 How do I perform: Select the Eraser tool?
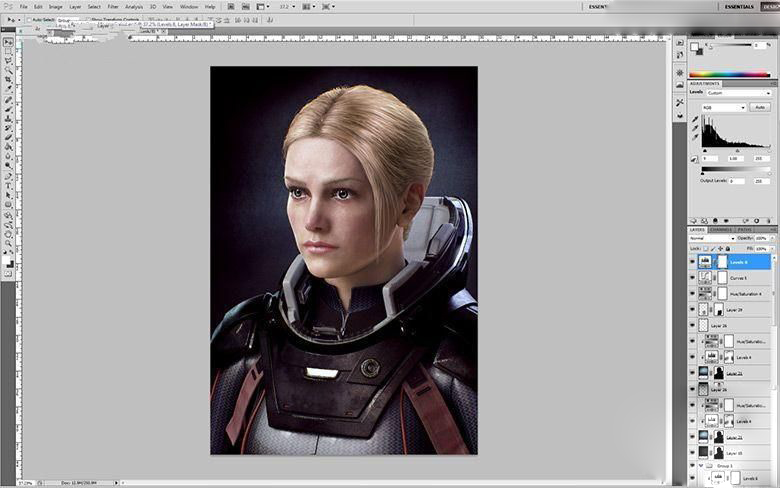coord(8,138)
